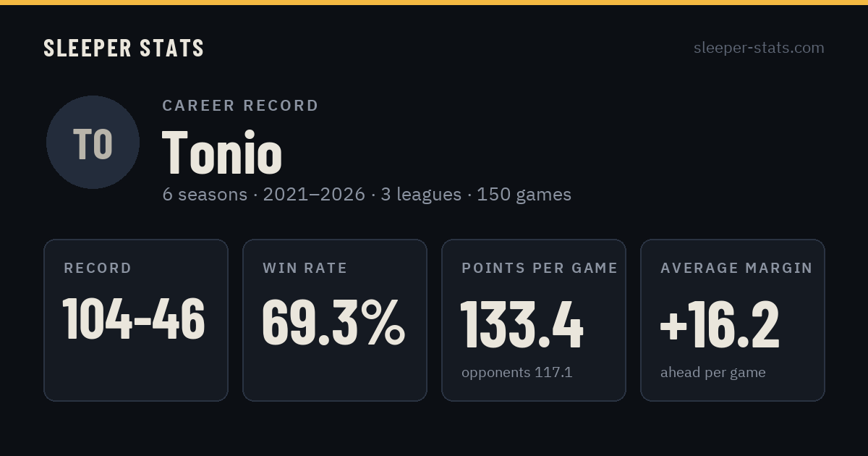Select the Average Margin card

pos(733,320)
